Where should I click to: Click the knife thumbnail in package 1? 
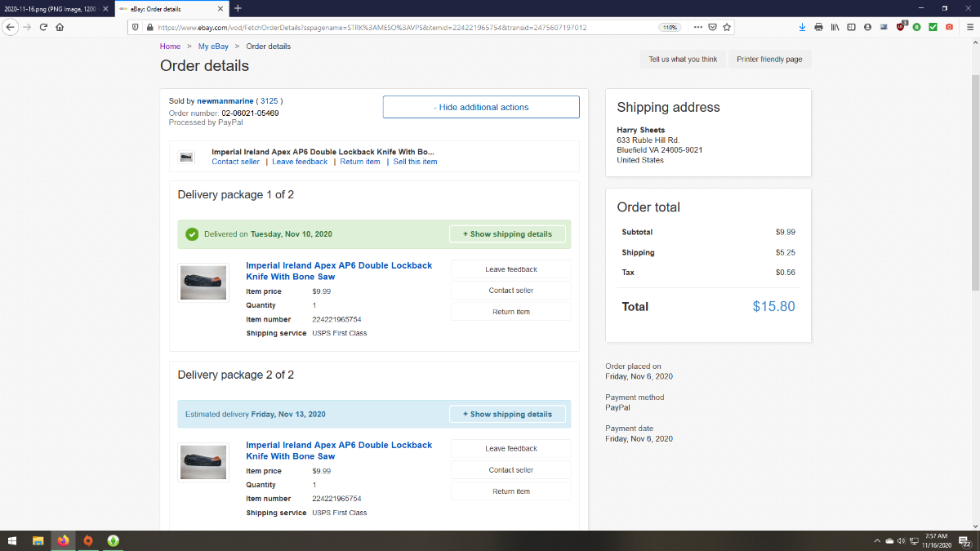203,282
